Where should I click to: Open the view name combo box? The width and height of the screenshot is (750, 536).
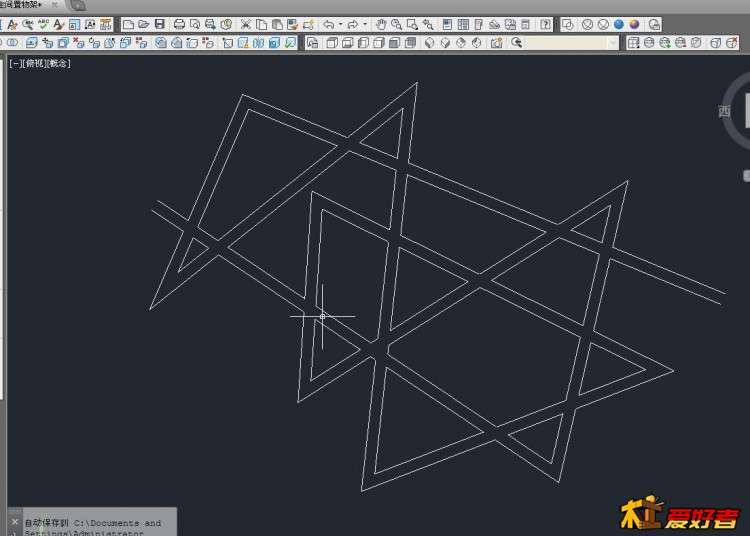tap(572, 43)
